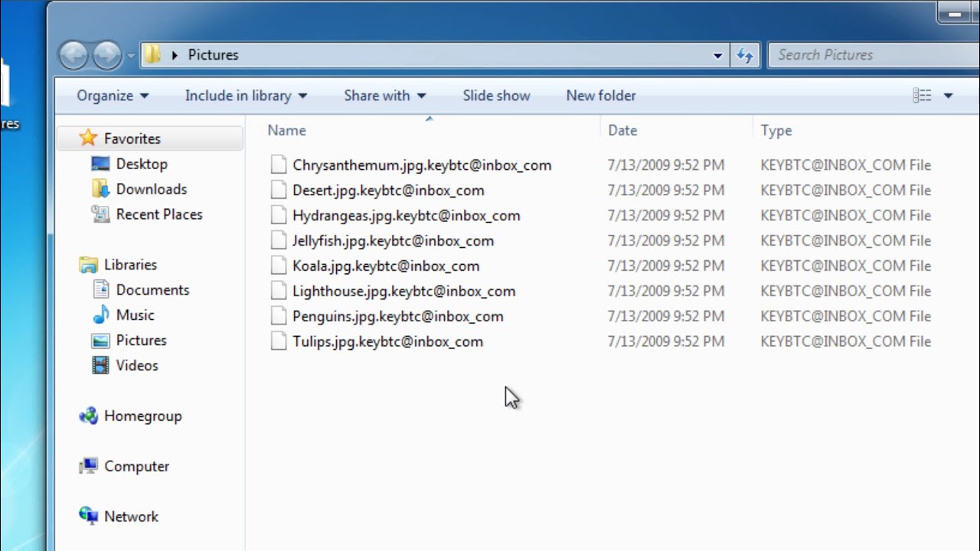The image size is (980, 551).
Task: Click the Pictures breadcrumb in the address bar
Action: pyautogui.click(x=214, y=55)
